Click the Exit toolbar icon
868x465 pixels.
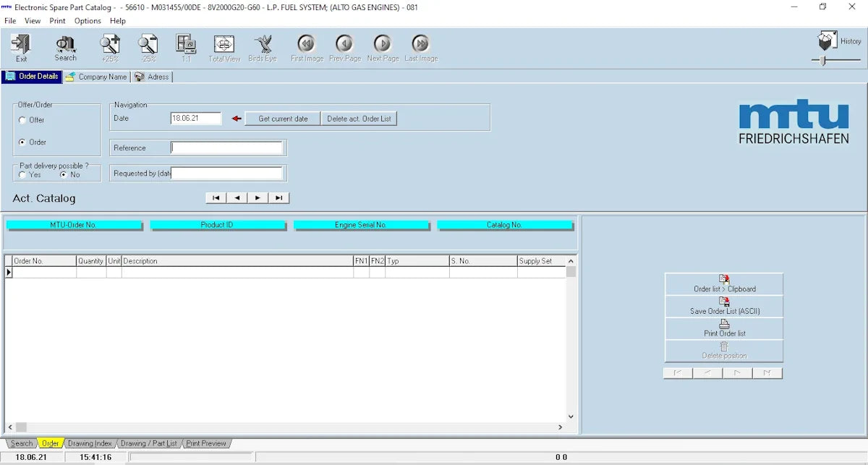21,45
